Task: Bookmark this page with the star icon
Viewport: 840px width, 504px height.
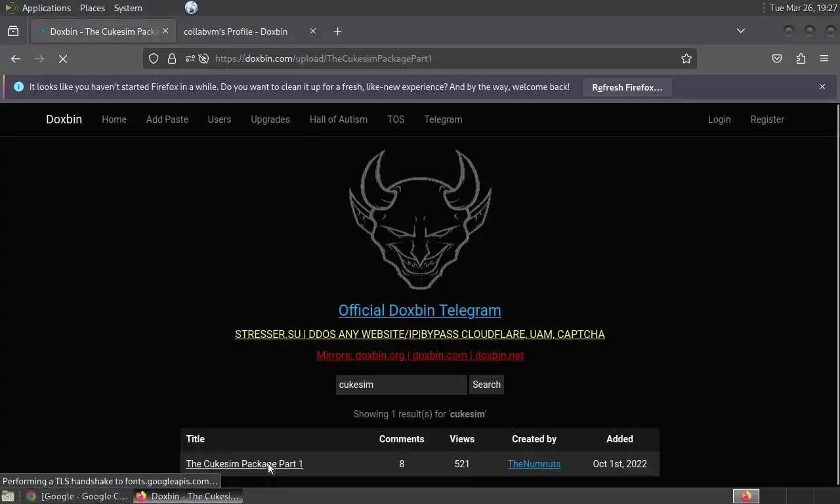Action: (x=686, y=58)
